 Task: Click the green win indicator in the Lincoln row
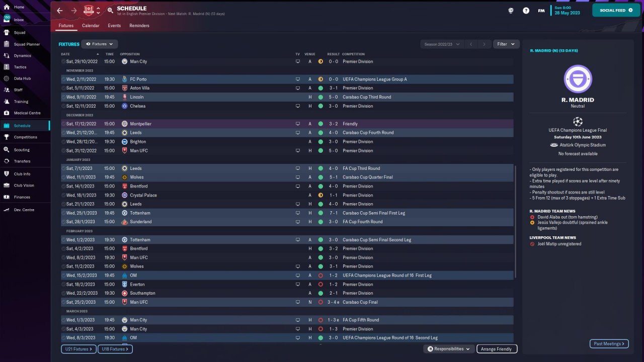tap(320, 97)
